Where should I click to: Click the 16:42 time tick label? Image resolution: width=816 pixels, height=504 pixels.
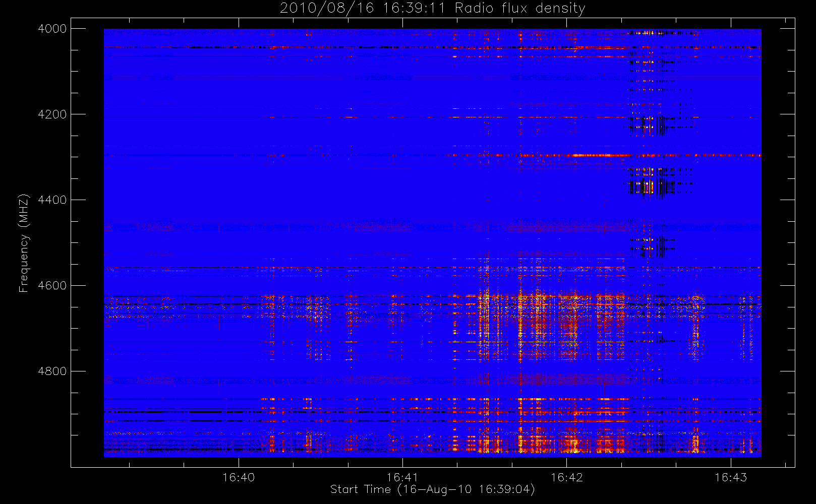point(566,477)
